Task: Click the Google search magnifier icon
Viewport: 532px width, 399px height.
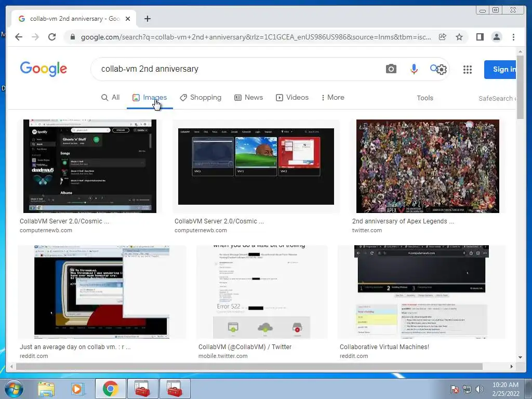Action: [434, 68]
